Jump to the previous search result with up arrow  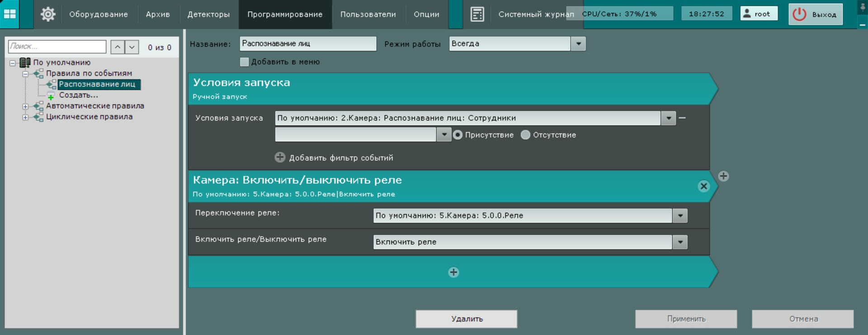pyautogui.click(x=118, y=47)
